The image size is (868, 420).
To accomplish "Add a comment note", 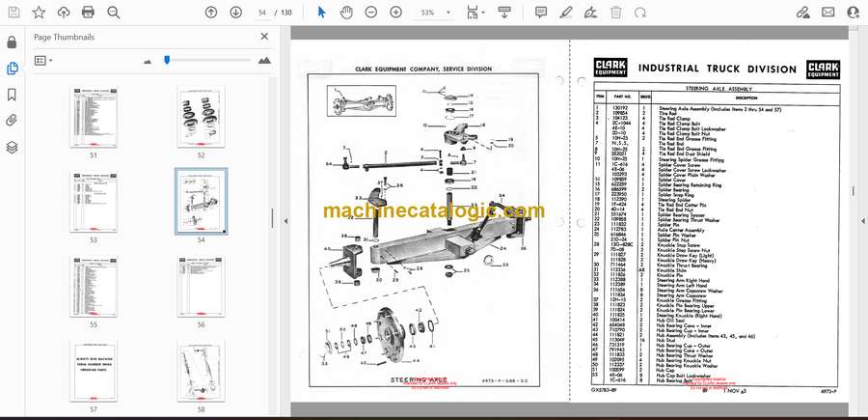I will tap(541, 13).
